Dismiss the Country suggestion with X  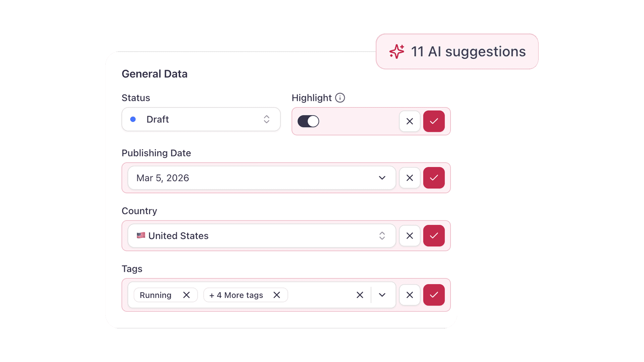[410, 236]
